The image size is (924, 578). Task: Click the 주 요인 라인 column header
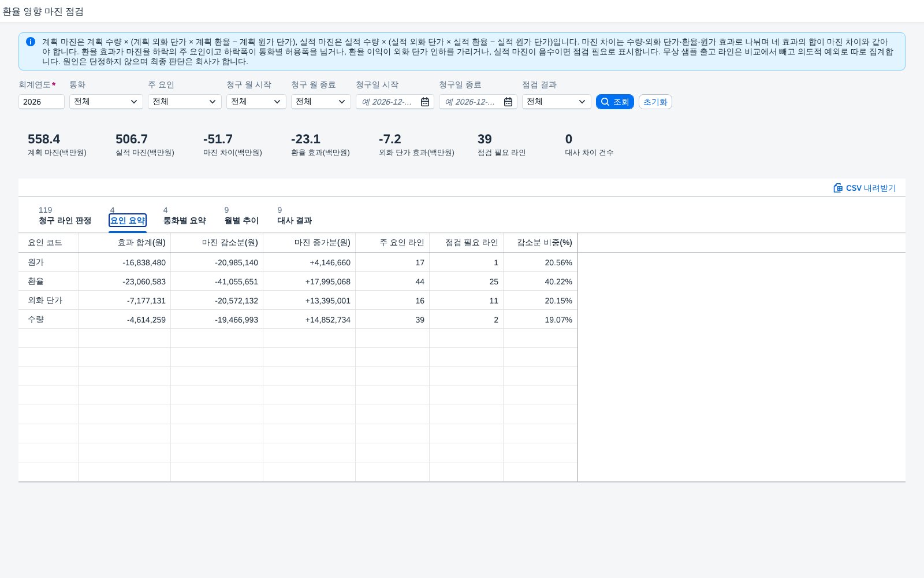coord(393,243)
